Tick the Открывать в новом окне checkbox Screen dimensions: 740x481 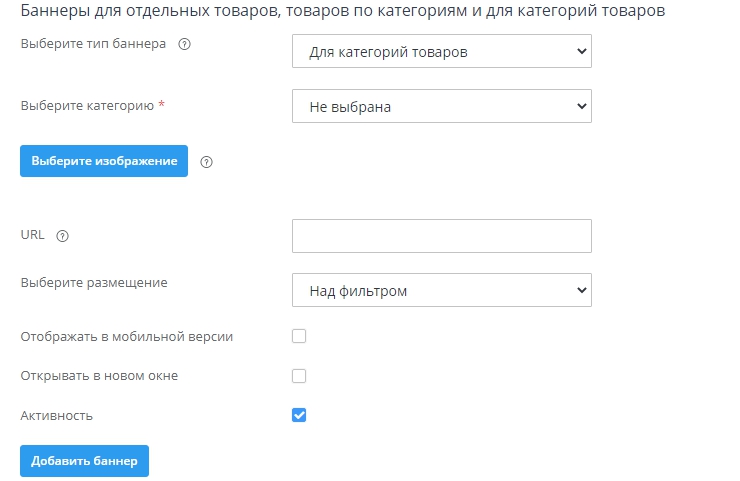click(x=299, y=376)
